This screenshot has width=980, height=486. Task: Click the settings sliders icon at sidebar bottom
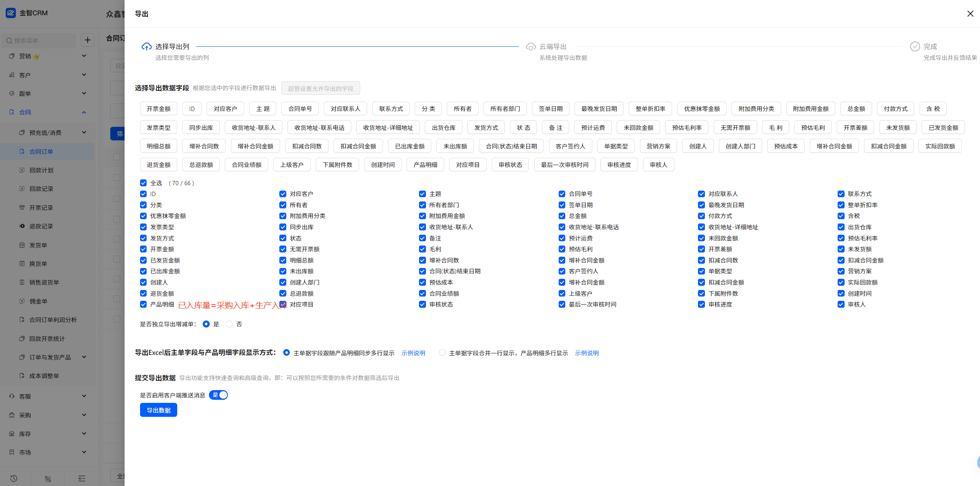pyautogui.click(x=48, y=479)
